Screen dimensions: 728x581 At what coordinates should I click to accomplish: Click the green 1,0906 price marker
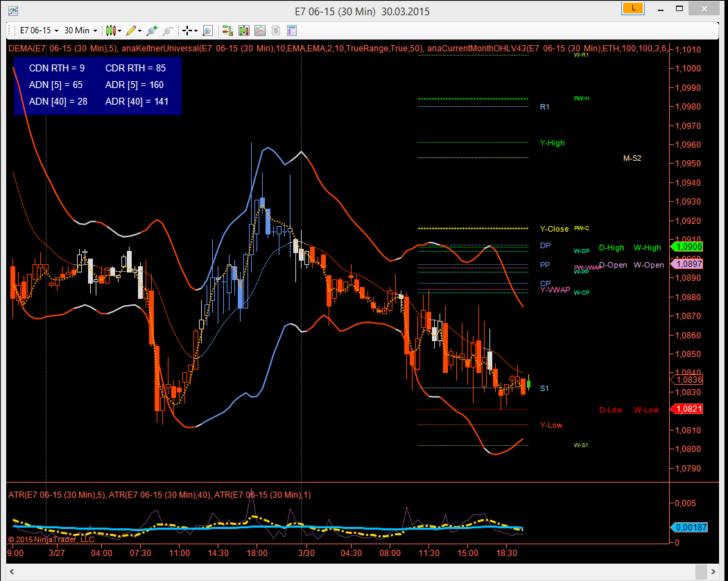pos(686,247)
